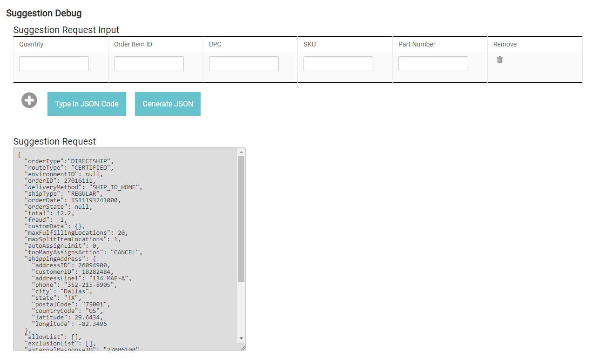Click the Quantity column header

coord(31,44)
